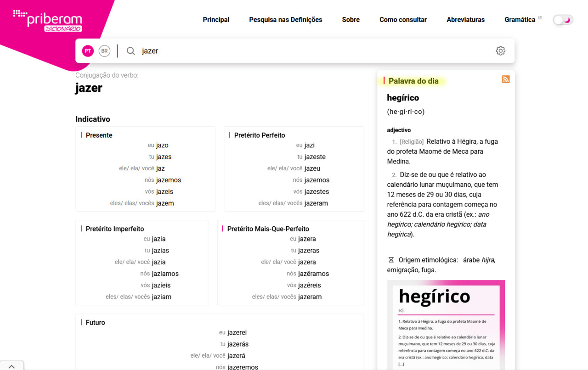Screen dimensions: 588x370
Task: Go to the Principal page
Action: [x=216, y=20]
